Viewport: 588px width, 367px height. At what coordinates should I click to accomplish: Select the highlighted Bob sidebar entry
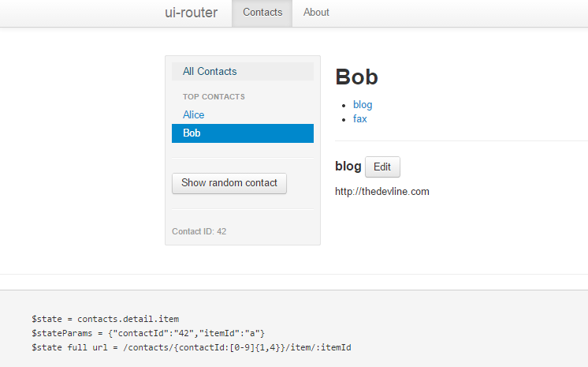tap(243, 133)
